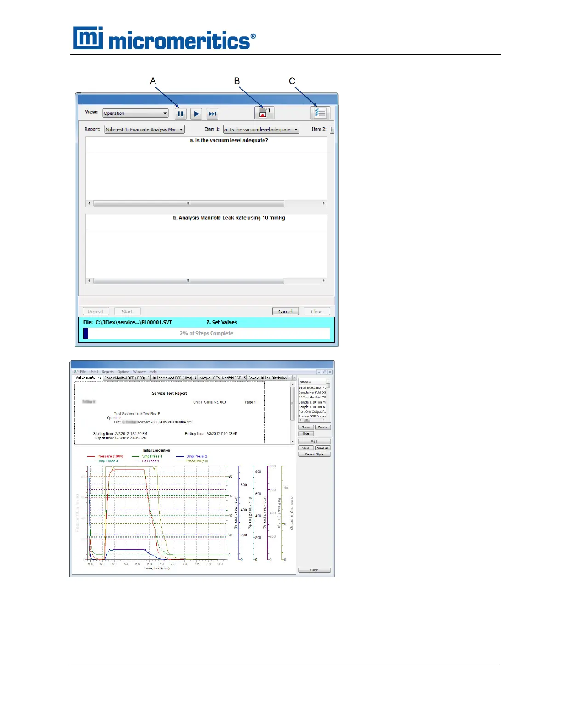Open the Window menu

click(x=139, y=372)
